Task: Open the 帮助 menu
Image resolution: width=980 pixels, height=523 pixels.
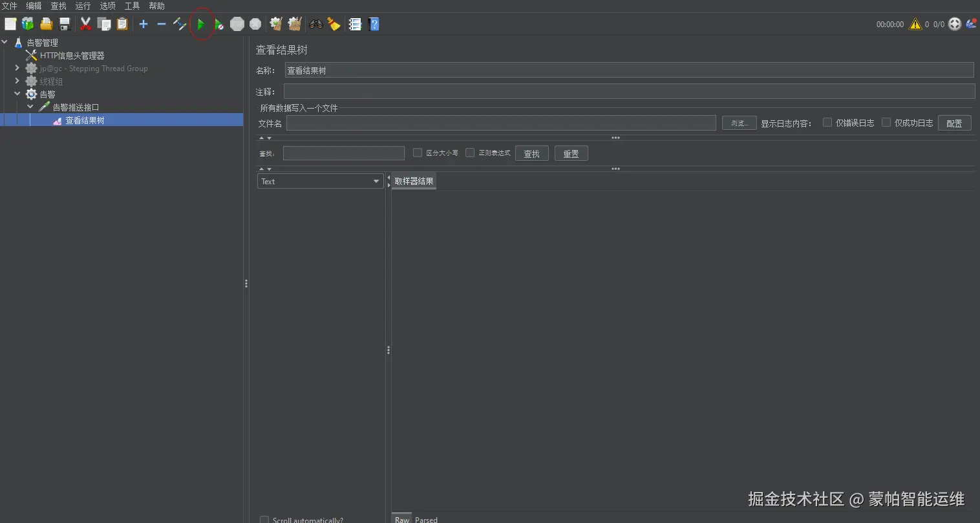Action: pos(156,6)
